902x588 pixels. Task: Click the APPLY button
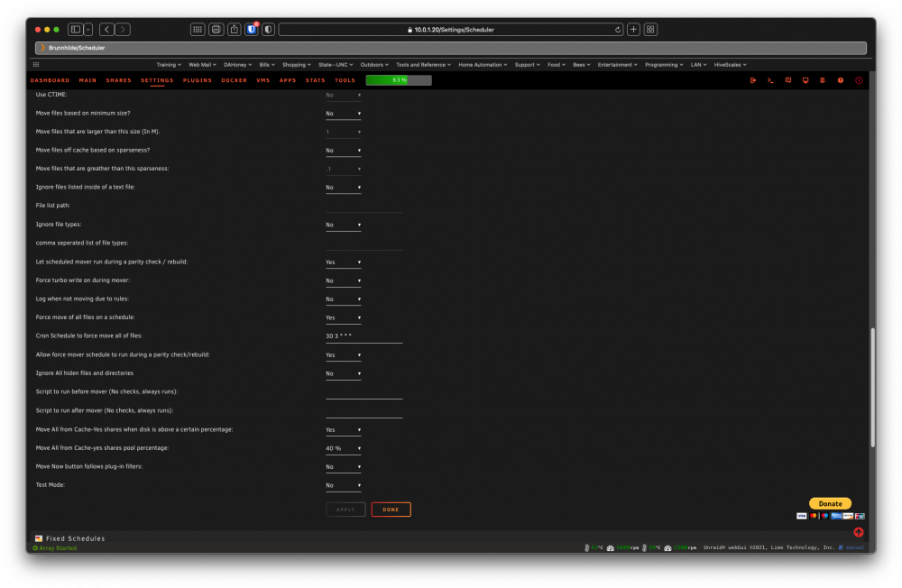tap(345, 510)
